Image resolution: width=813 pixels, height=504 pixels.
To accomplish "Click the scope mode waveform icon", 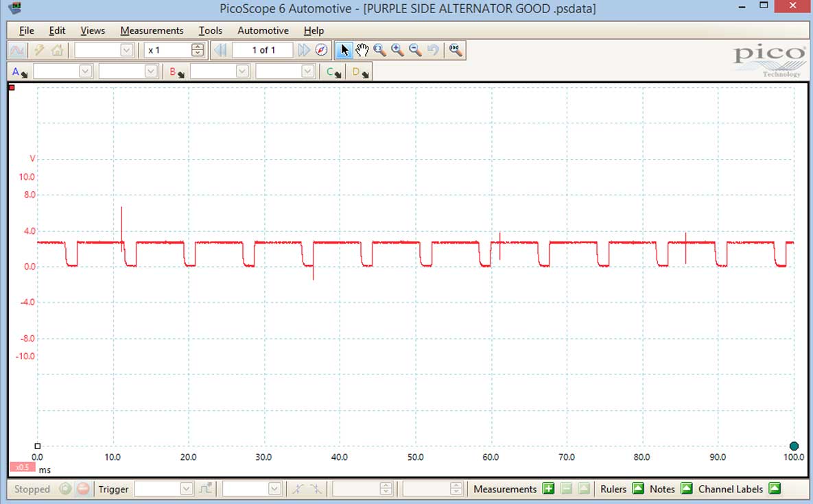I will (x=17, y=50).
